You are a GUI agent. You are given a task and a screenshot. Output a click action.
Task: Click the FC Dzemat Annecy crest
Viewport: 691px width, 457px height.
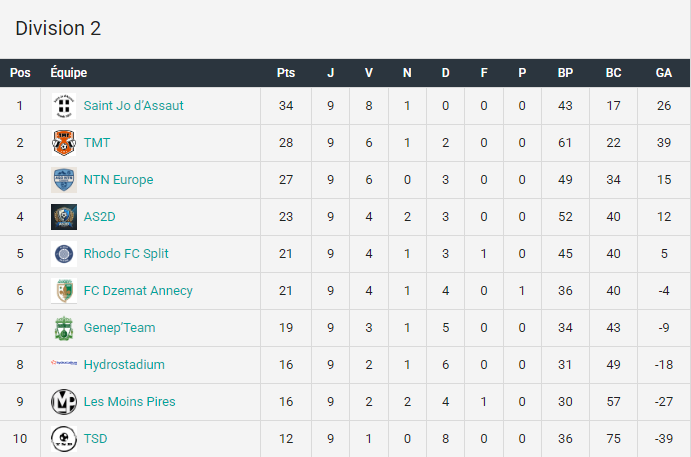point(64,291)
